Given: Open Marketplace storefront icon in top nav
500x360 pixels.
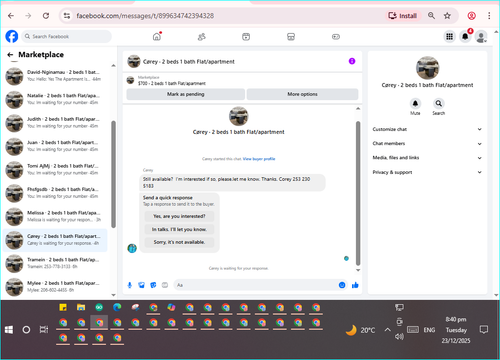Looking at the screenshot, I should point(291,37).
